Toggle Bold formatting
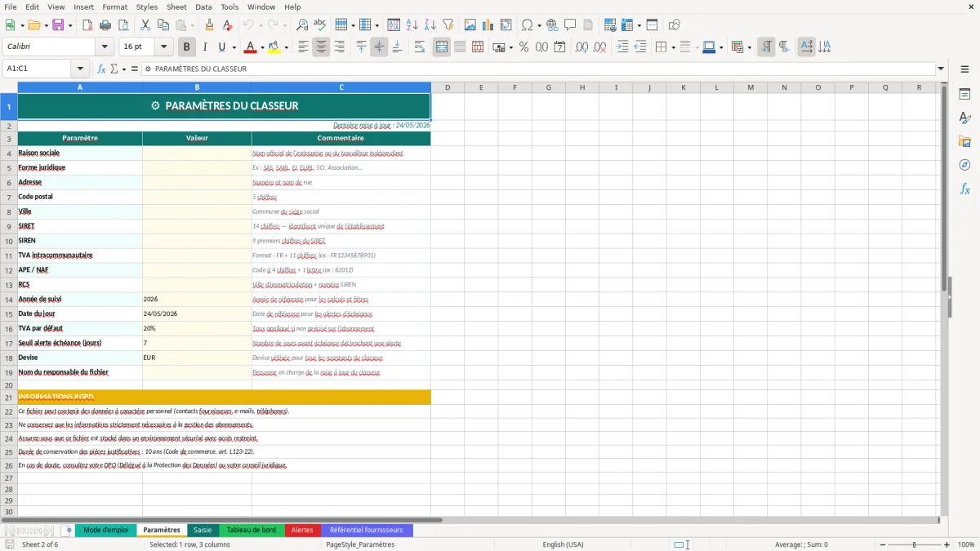Screen dimensions: 980x551 (187, 47)
